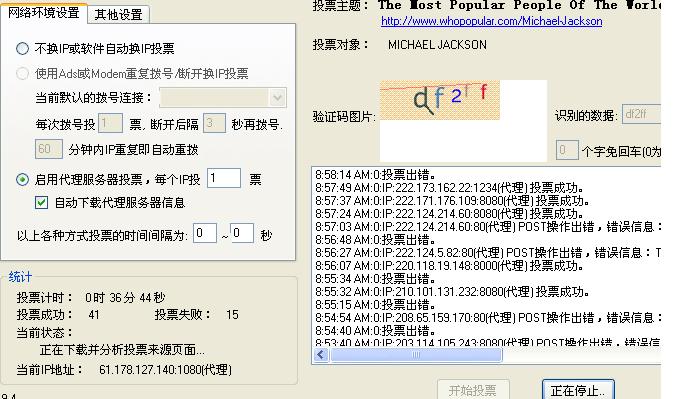The image size is (683, 399).
Task: Click the 投票对象 name MICHAEL JACKSON
Action: [x=437, y=45]
